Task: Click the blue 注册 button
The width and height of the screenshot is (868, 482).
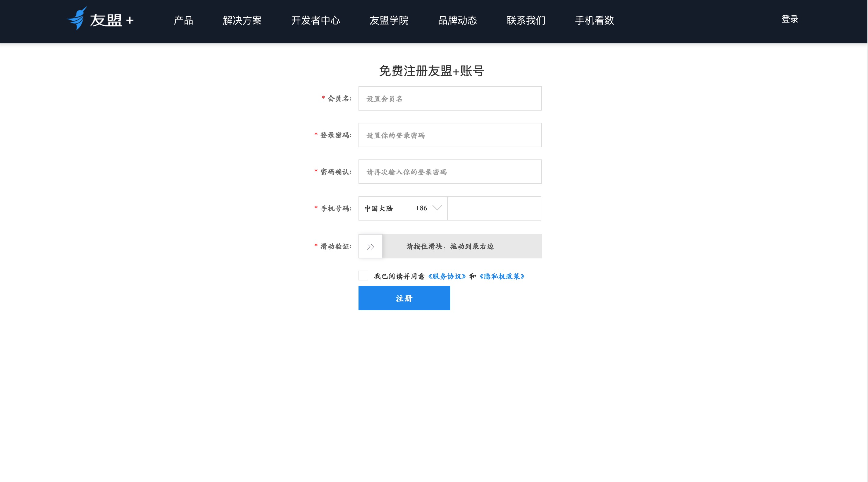Action: (x=404, y=298)
